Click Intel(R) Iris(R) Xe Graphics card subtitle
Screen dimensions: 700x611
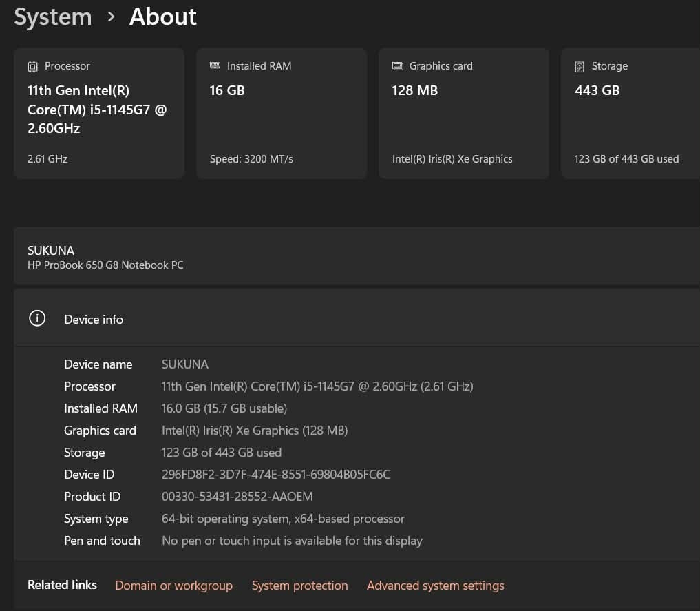coord(452,159)
